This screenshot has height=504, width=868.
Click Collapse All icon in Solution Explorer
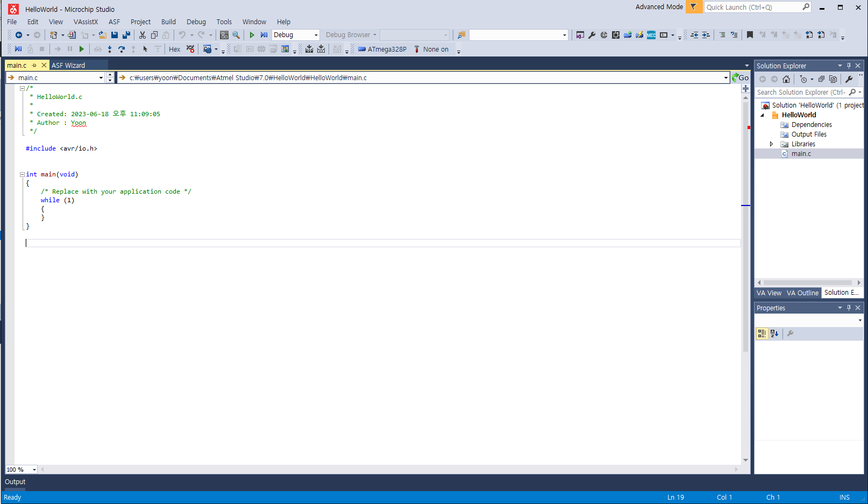[x=821, y=79]
